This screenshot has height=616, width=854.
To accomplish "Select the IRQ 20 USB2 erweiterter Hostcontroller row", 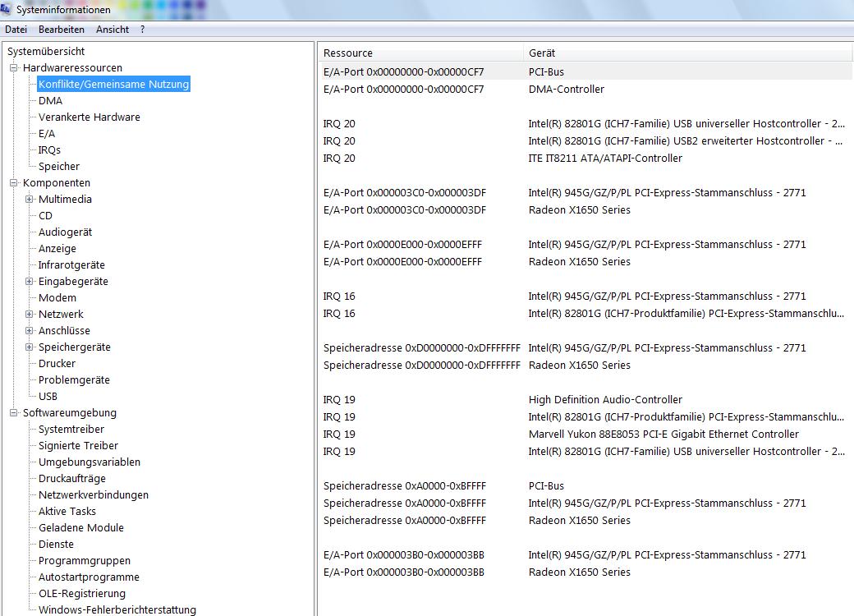I will click(x=585, y=140).
